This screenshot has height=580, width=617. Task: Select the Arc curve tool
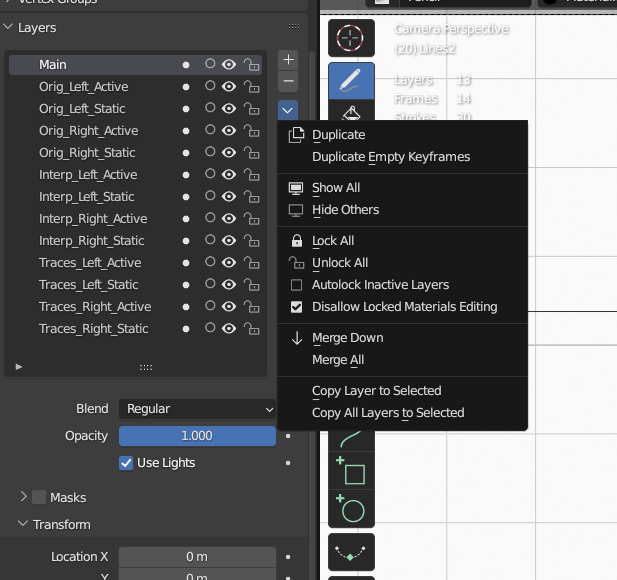tap(351, 440)
